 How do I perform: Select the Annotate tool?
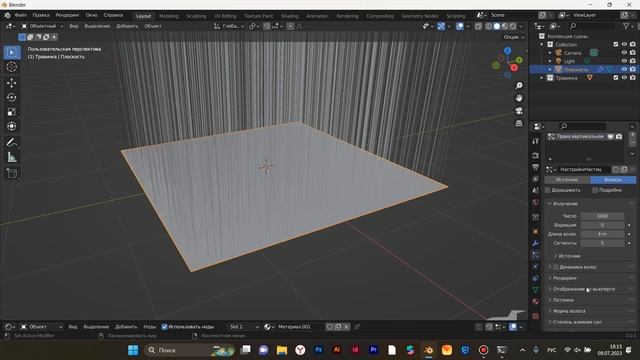pyautogui.click(x=12, y=142)
